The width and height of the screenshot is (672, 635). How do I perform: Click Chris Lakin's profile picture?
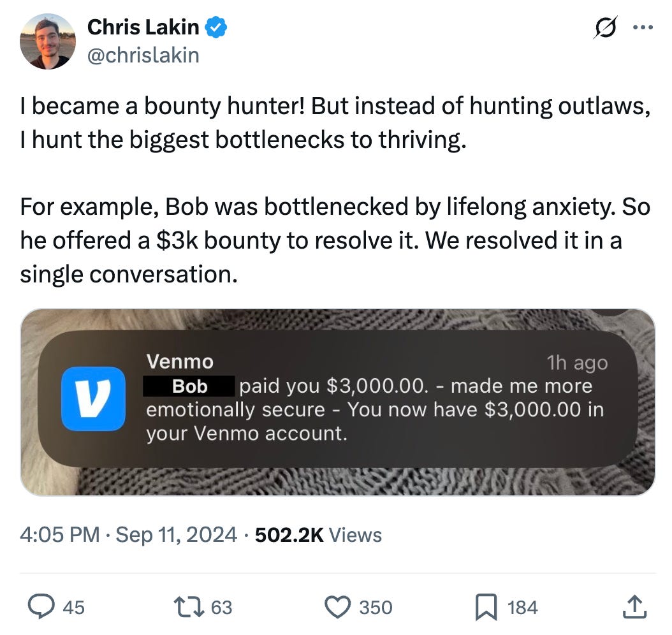click(x=48, y=40)
